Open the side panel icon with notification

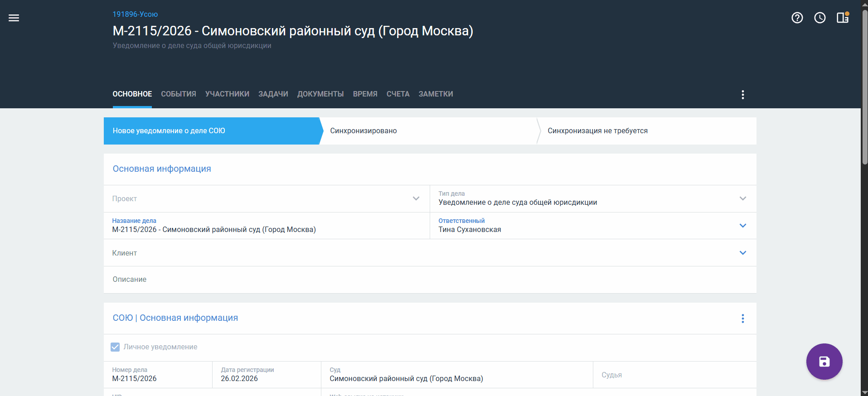(842, 18)
